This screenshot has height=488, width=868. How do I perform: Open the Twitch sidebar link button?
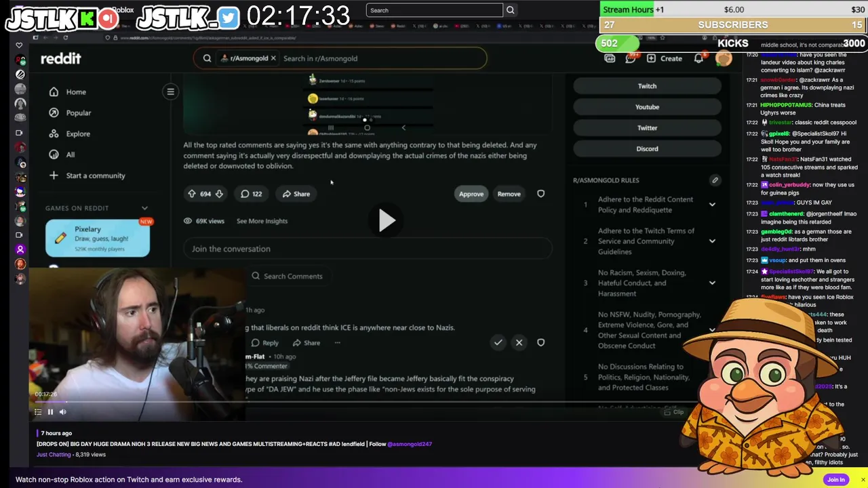coord(647,86)
